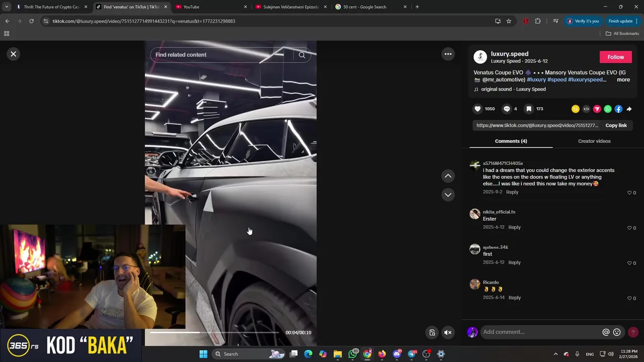Open File Explorer from taskbar
Screen dimensions: 644x362
pos(338,354)
